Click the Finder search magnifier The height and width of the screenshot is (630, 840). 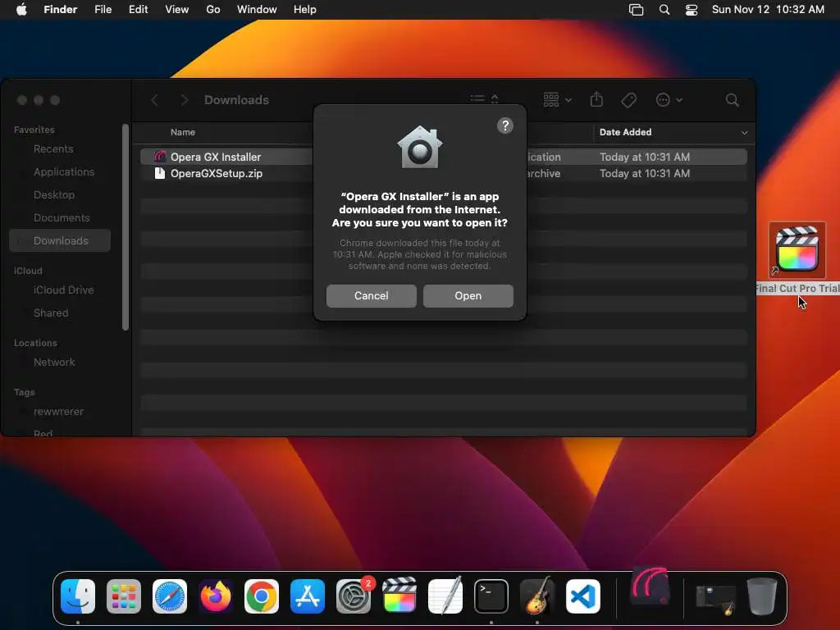(733, 100)
